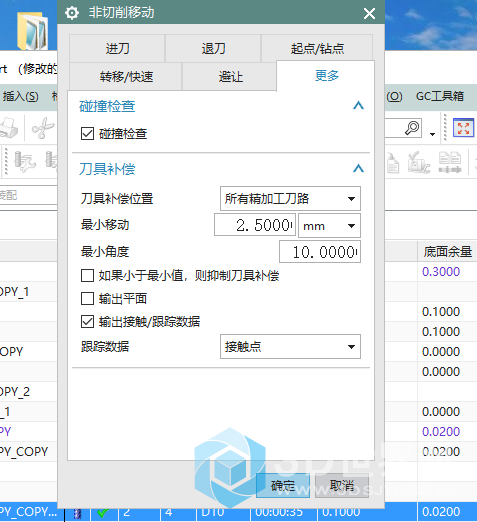Click the fullscreen expand arrows icon
The width and height of the screenshot is (477, 522).
pos(463,128)
